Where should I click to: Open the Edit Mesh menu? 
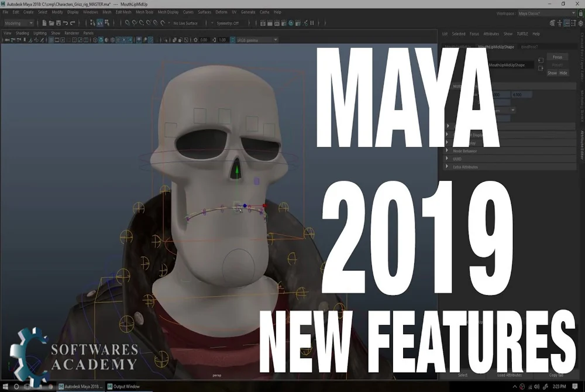[123, 12]
